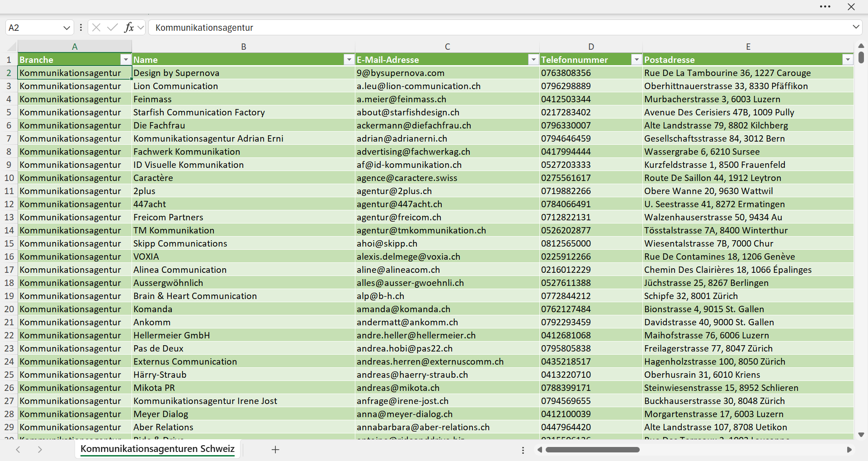Select address 'Schipfe 32, 8001 Zürich'
This screenshot has height=461, width=868.
pyautogui.click(x=748, y=296)
